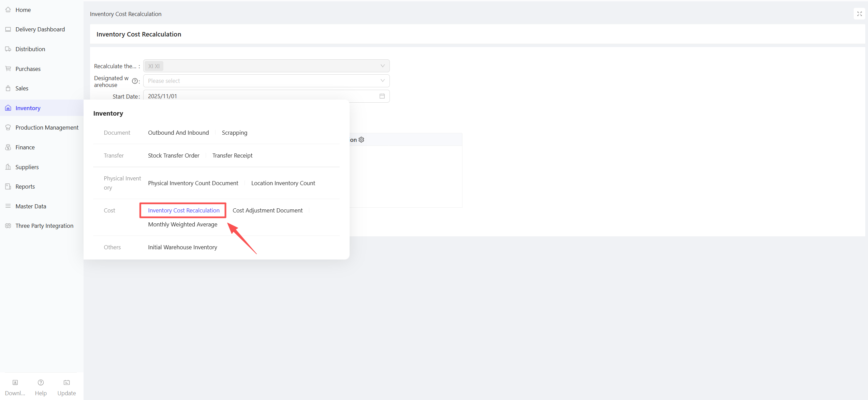Image resolution: width=868 pixels, height=400 pixels.
Task: Click the help question mark beside Designated warehouse
Action: 135,81
